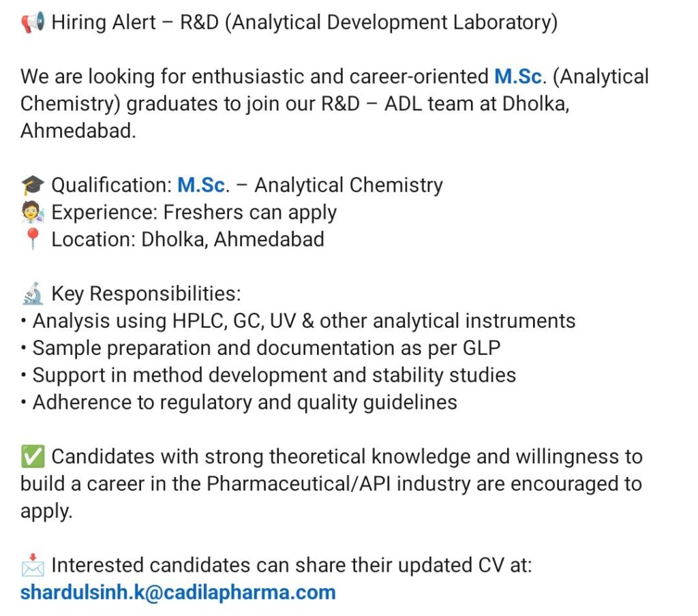Click the regulatory and quality guidelines bullet
Image resolution: width=698 pixels, height=616 pixels.
click(245, 403)
